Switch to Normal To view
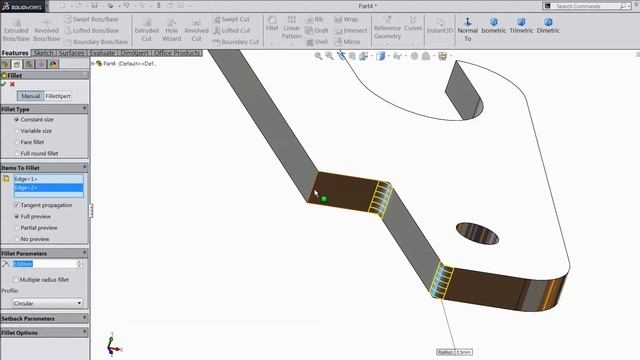Viewport: 640px width, 360px height. [468, 29]
